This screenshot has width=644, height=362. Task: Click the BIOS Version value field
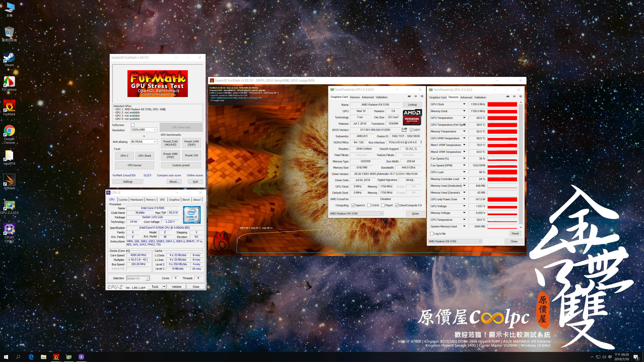click(375, 130)
